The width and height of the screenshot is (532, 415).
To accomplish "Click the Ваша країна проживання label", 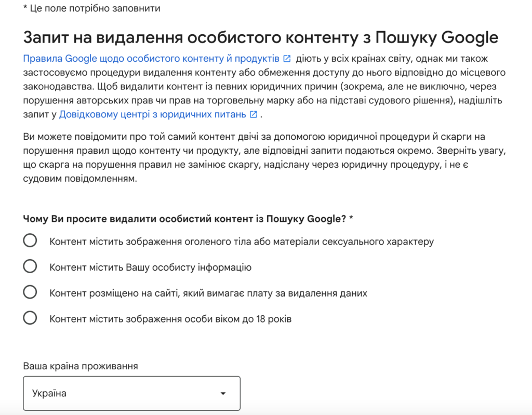I will tap(81, 366).
